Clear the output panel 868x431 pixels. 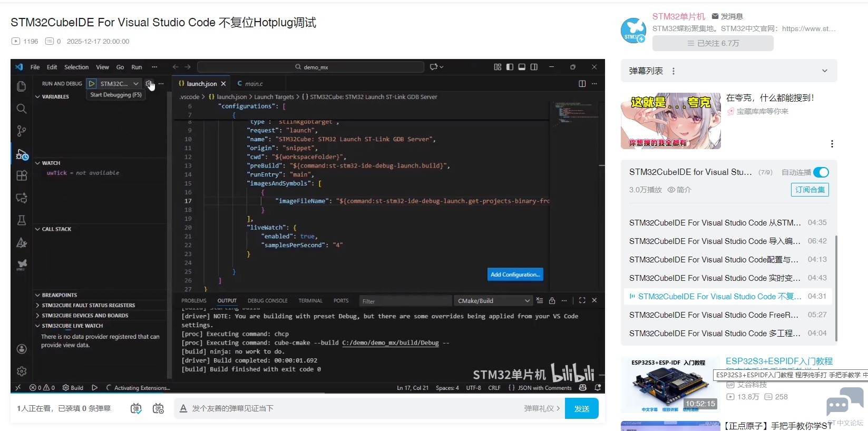point(540,301)
